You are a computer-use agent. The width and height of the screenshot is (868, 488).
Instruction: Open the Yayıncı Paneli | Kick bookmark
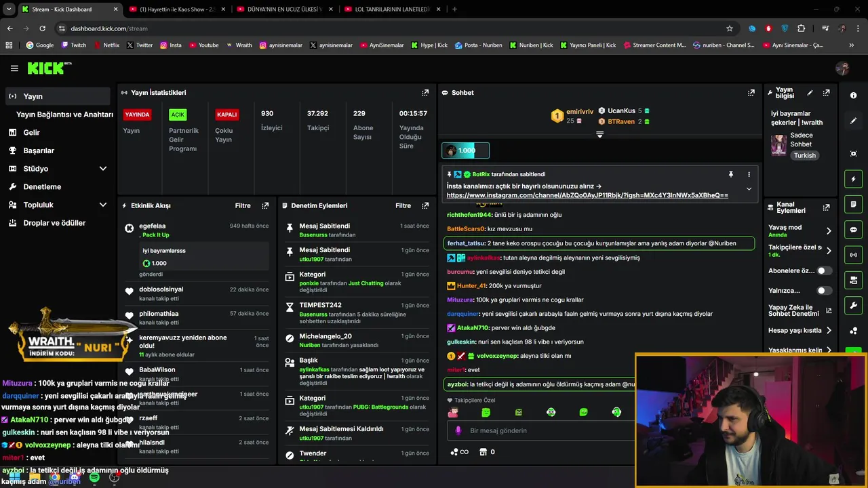coord(588,45)
